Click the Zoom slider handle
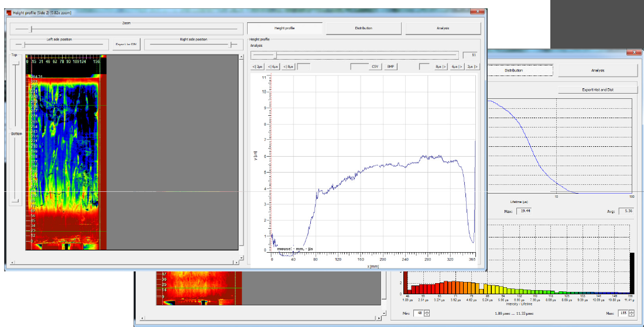Image resolution: width=644 pixels, height=327 pixels. (x=31, y=28)
